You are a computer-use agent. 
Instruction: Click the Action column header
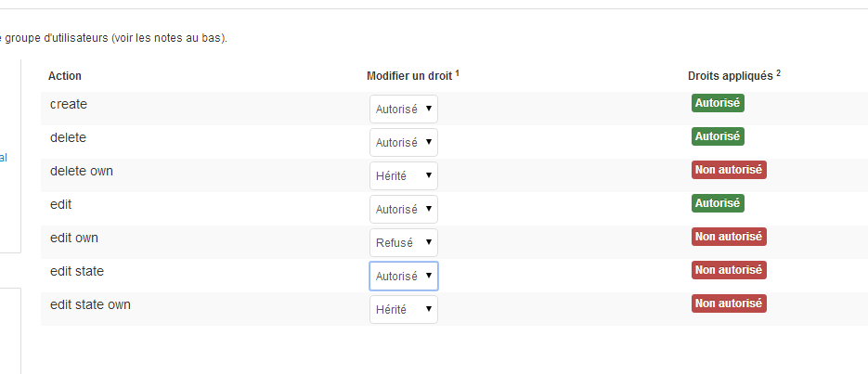tap(65, 76)
